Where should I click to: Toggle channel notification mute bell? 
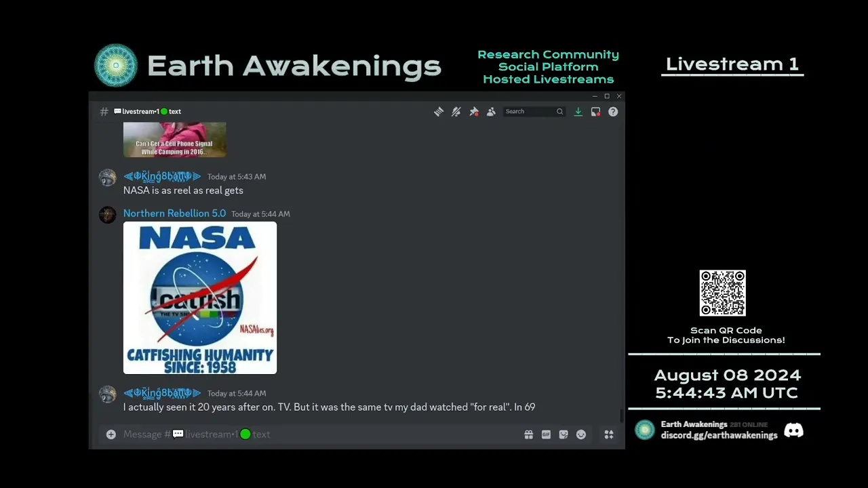click(x=456, y=112)
